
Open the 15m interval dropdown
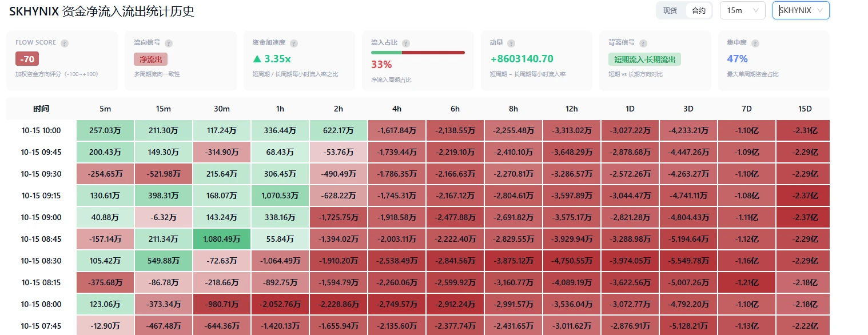click(742, 10)
